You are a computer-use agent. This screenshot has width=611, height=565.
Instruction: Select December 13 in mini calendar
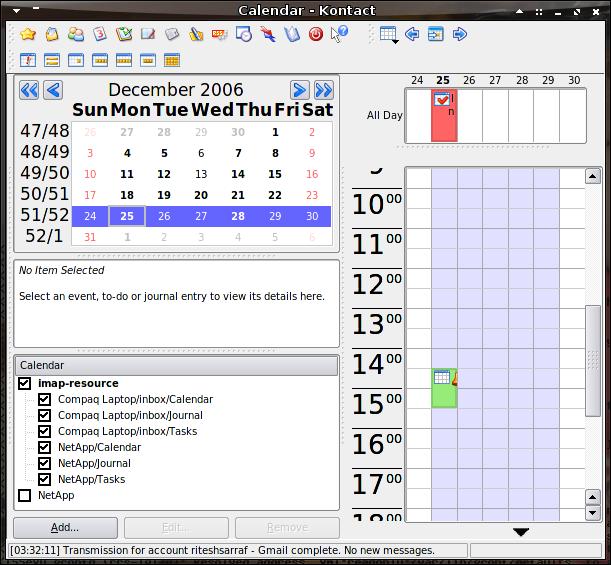click(x=201, y=174)
